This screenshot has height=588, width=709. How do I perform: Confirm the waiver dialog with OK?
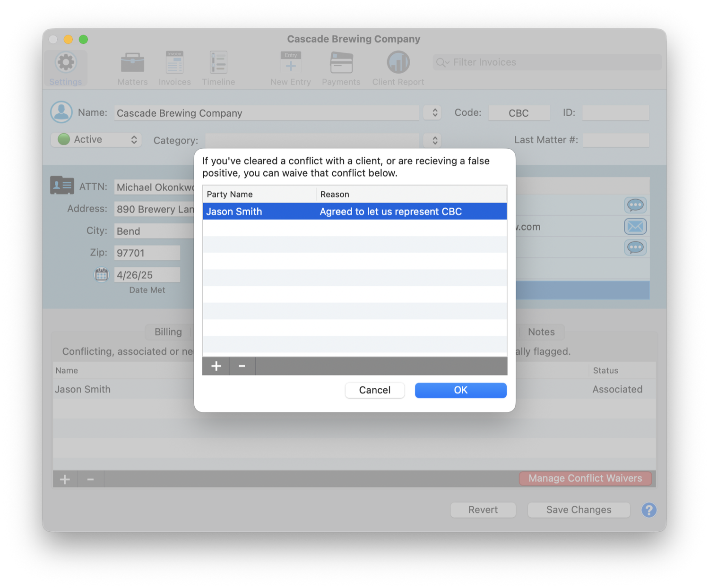[460, 390]
